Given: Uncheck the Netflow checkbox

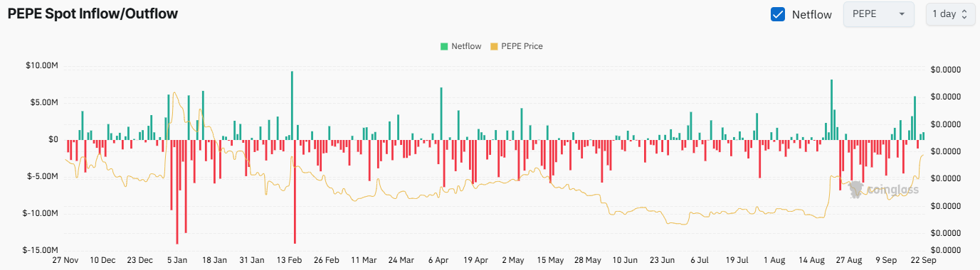Looking at the screenshot, I should pos(778,14).
